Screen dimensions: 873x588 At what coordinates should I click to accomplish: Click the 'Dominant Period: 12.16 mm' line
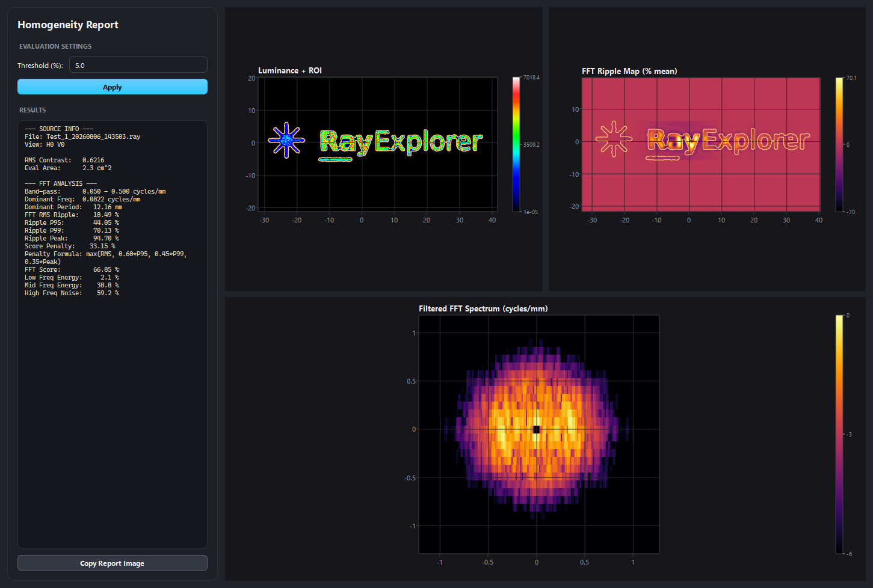point(73,207)
